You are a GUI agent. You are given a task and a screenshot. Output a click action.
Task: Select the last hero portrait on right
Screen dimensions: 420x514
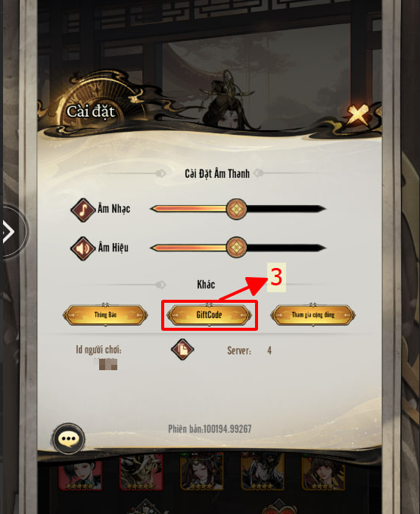[x=323, y=472]
